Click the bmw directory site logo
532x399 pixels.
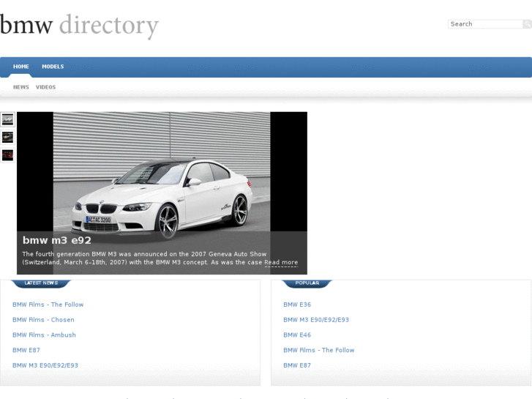click(x=79, y=26)
